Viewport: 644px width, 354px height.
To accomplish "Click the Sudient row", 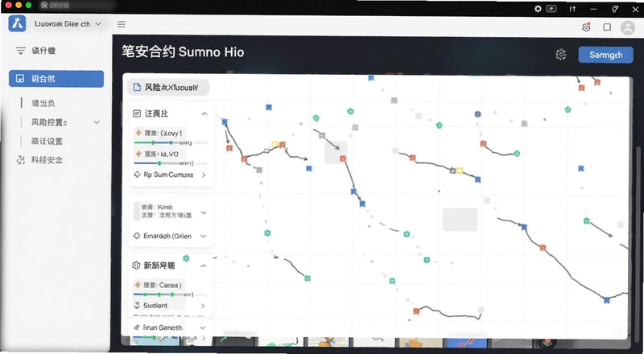I will 171,306.
